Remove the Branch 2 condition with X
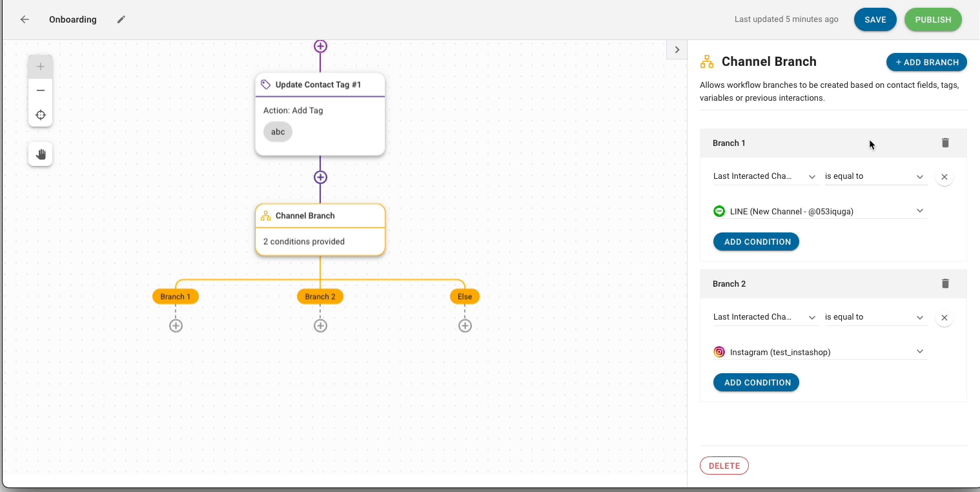 point(944,318)
